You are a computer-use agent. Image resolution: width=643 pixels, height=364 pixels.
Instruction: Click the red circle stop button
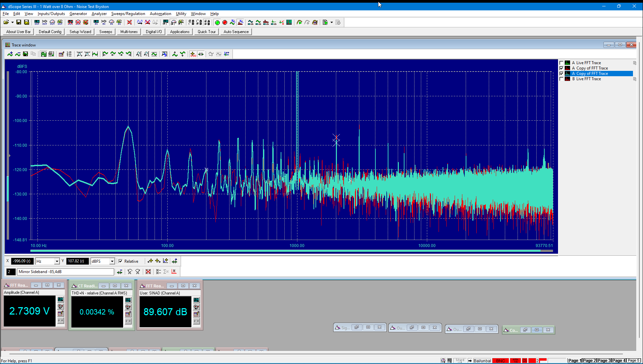pos(225,22)
